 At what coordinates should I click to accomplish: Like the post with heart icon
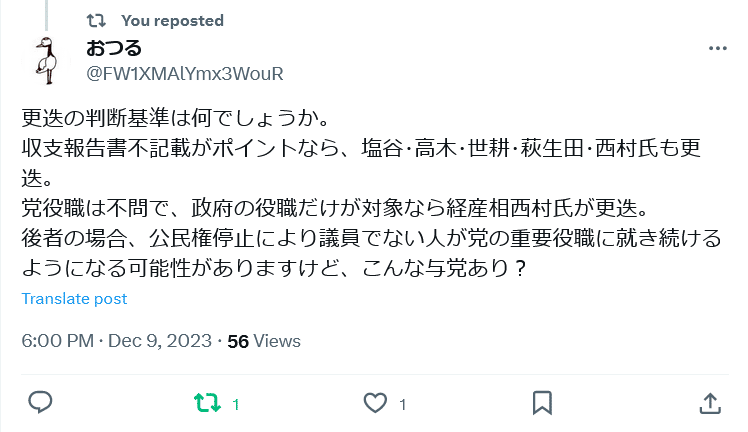(375, 403)
